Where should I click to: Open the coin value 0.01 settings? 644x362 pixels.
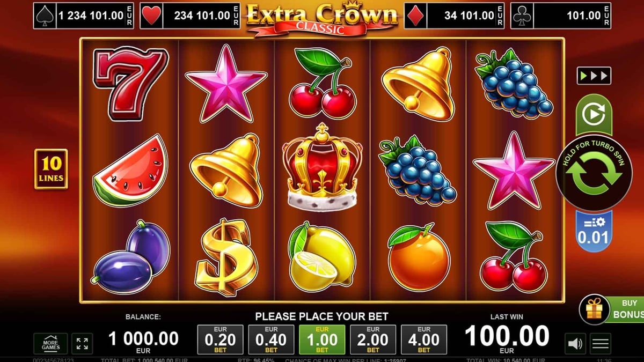(x=594, y=231)
